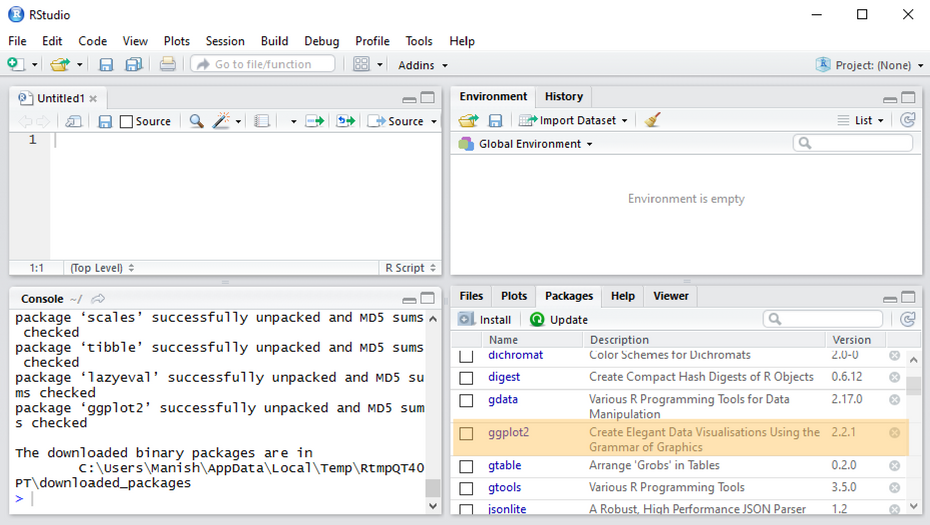Enable the Source on Save checkbox
The image size is (930, 525).
(x=126, y=121)
